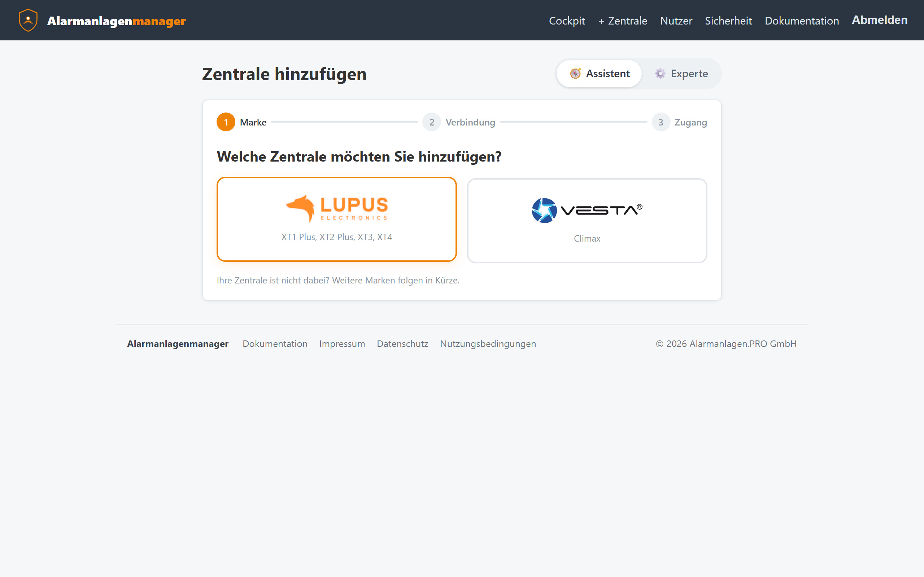The image size is (924, 577).
Task: Switch to Experte mode
Action: 681,74
